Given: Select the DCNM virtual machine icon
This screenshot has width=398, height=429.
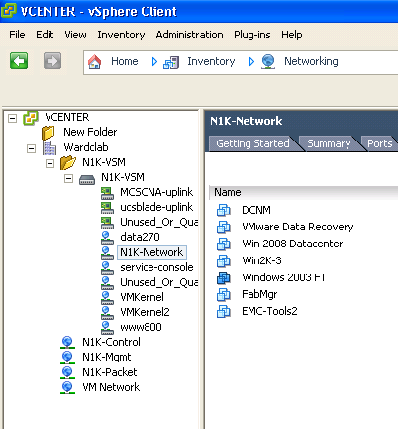Looking at the screenshot, I should 224,210.
